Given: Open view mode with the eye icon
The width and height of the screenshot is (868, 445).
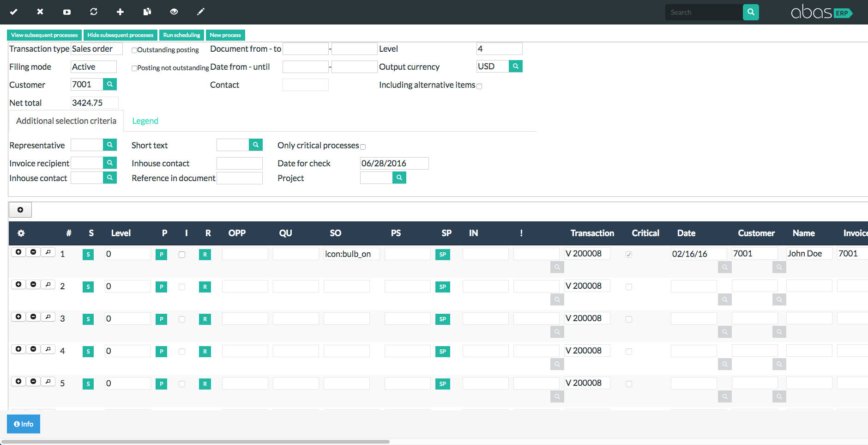Looking at the screenshot, I should point(174,12).
